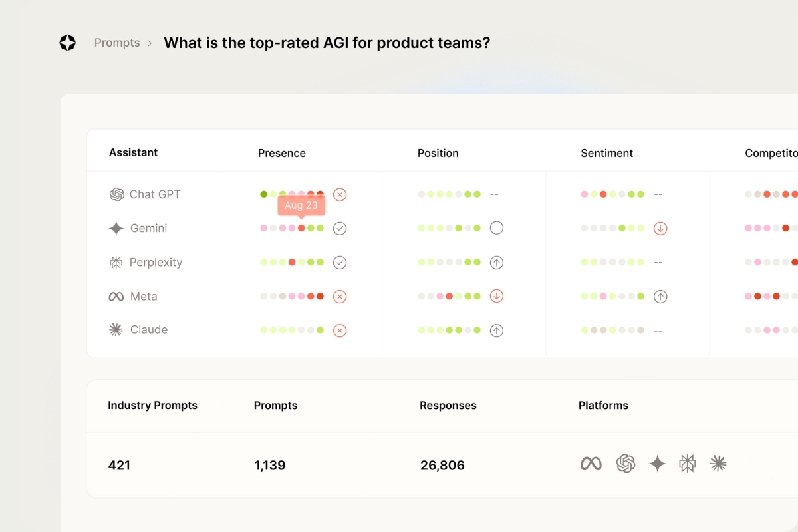
Task: Click the app logo in the header
Action: point(68,43)
